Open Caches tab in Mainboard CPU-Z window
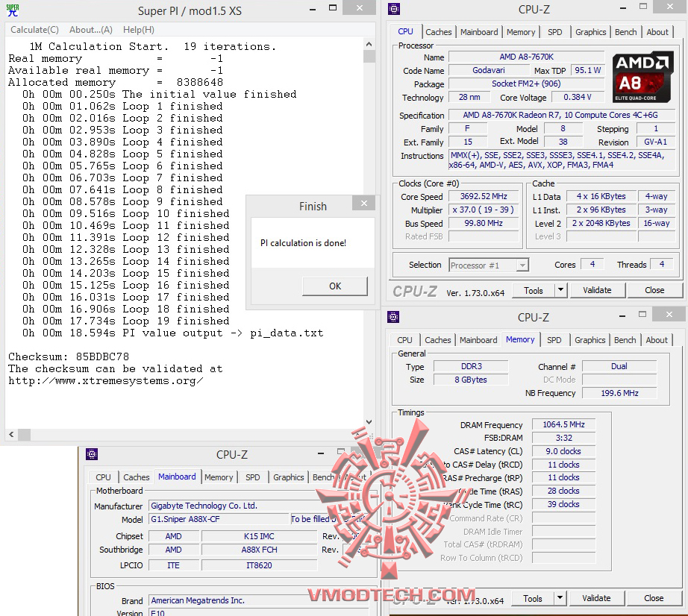Image resolution: width=688 pixels, height=616 pixels. pos(136,477)
